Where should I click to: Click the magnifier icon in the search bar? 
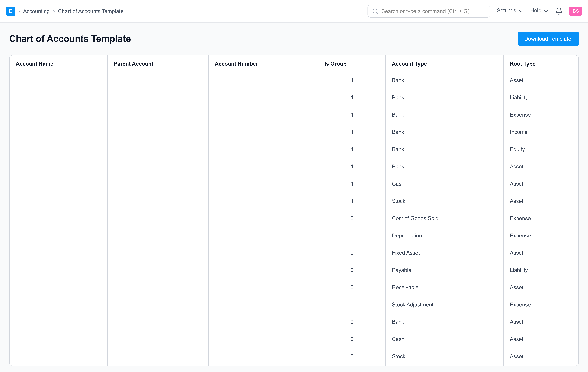coord(375,11)
